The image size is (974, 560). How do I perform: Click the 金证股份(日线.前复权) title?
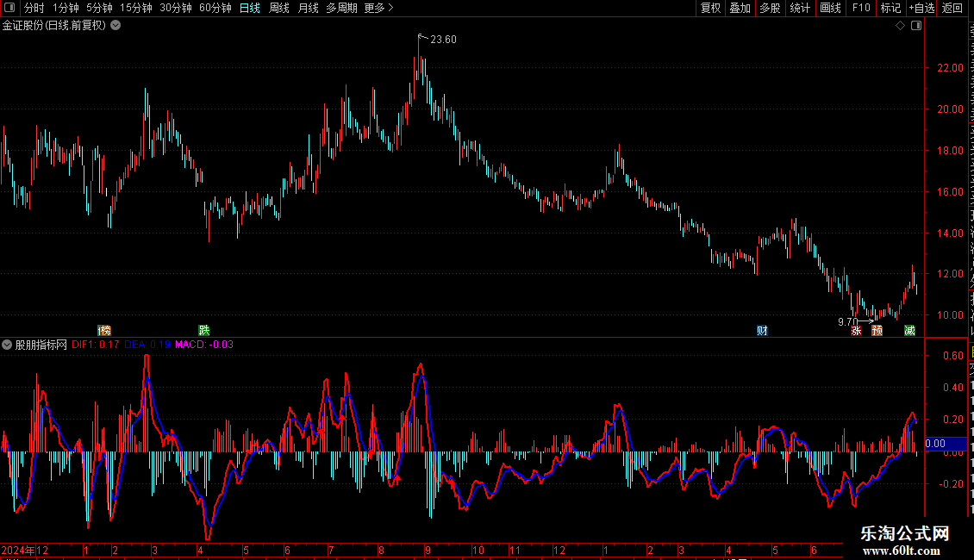[54, 26]
